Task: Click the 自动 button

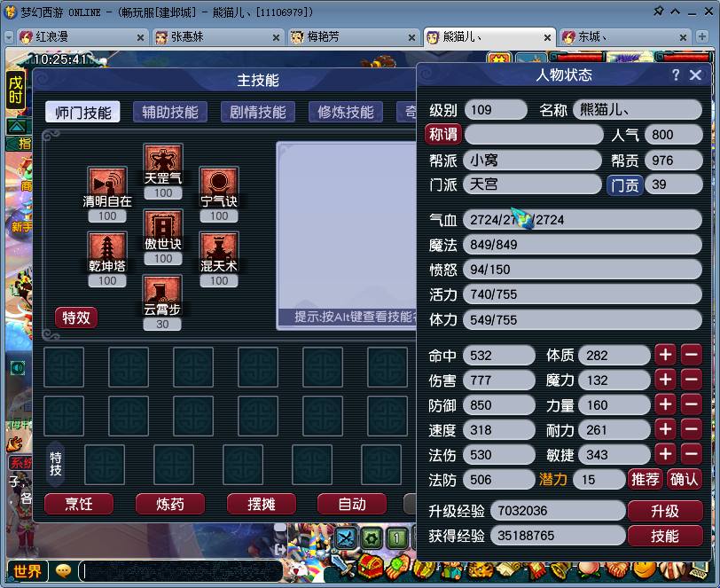Action: click(352, 504)
